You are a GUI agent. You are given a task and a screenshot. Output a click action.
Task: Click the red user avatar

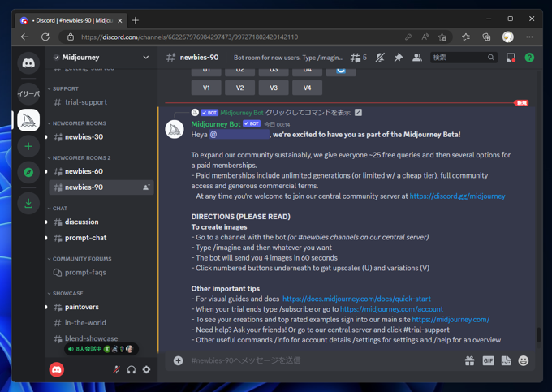(57, 369)
